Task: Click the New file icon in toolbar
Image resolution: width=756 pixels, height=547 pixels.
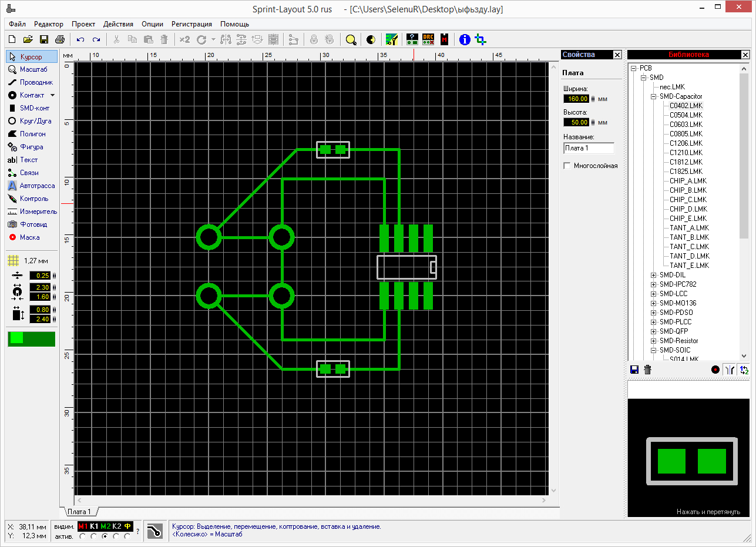Action: click(12, 39)
